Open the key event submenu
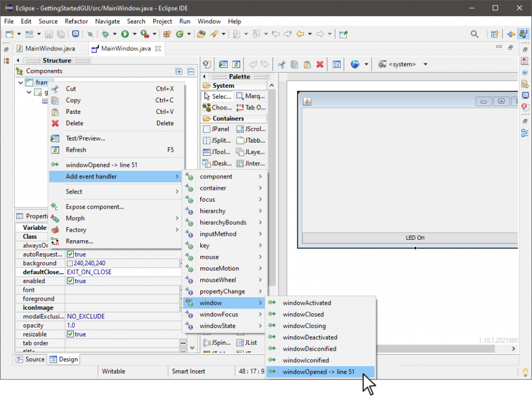The image size is (532, 398). (224, 246)
